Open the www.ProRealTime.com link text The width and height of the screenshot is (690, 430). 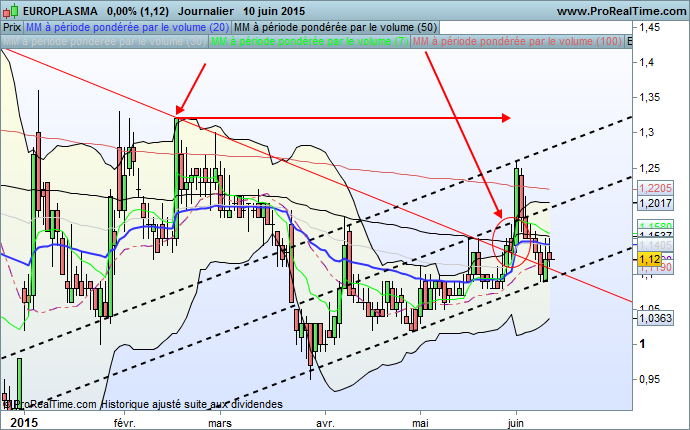coord(621,11)
